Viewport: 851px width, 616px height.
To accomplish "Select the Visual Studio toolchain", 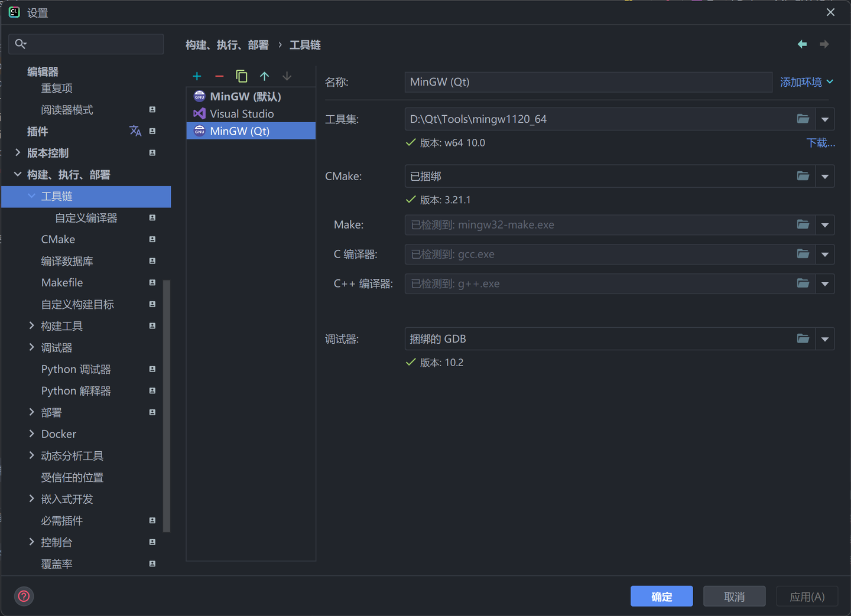I will tap(241, 113).
